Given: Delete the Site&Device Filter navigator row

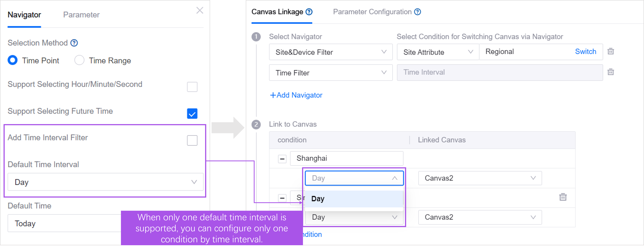Looking at the screenshot, I should click(611, 51).
